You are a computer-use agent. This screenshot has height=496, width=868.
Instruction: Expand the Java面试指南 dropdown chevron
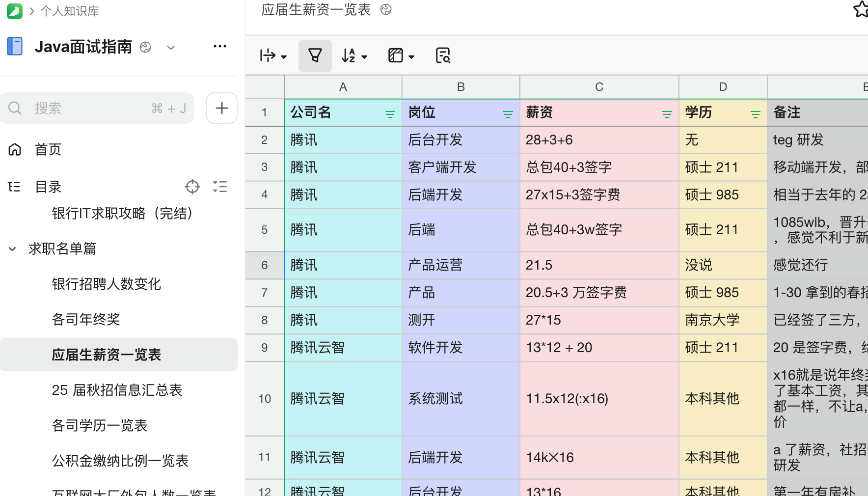pos(171,48)
